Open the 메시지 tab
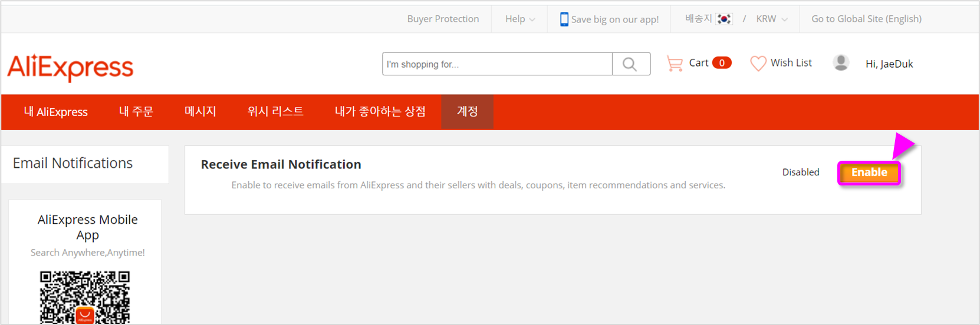Screen dimensions: 980x325 coord(200,112)
